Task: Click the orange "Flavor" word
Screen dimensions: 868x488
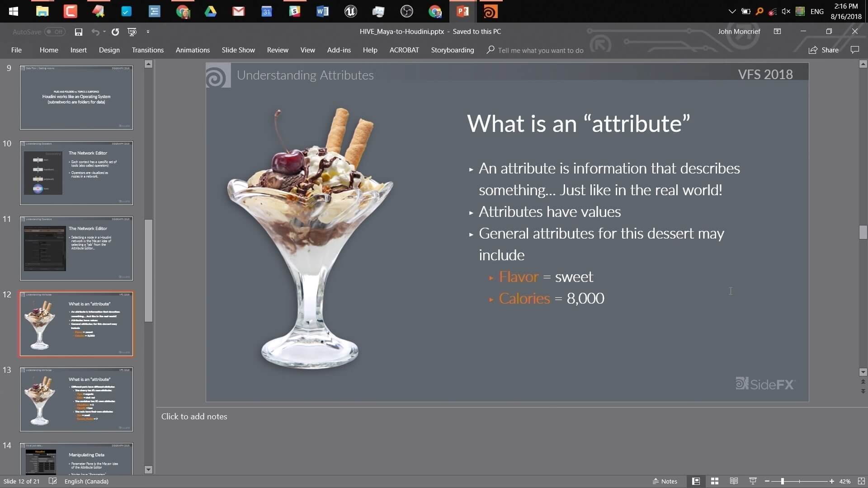Action: (x=519, y=277)
